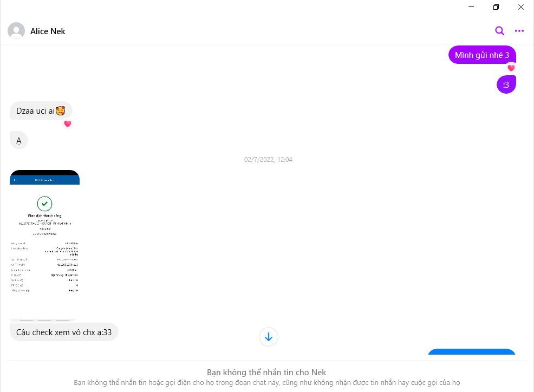Click the partially visible blue message bubble

471,352
